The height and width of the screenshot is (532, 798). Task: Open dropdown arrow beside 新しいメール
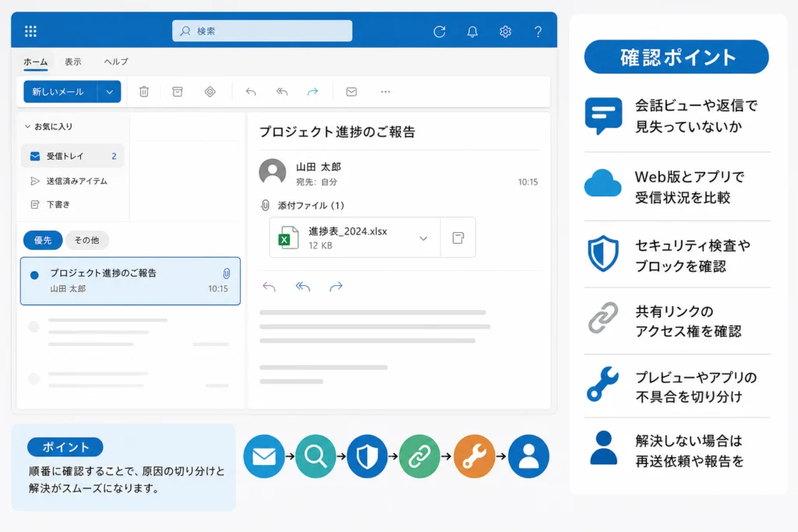[x=109, y=92]
